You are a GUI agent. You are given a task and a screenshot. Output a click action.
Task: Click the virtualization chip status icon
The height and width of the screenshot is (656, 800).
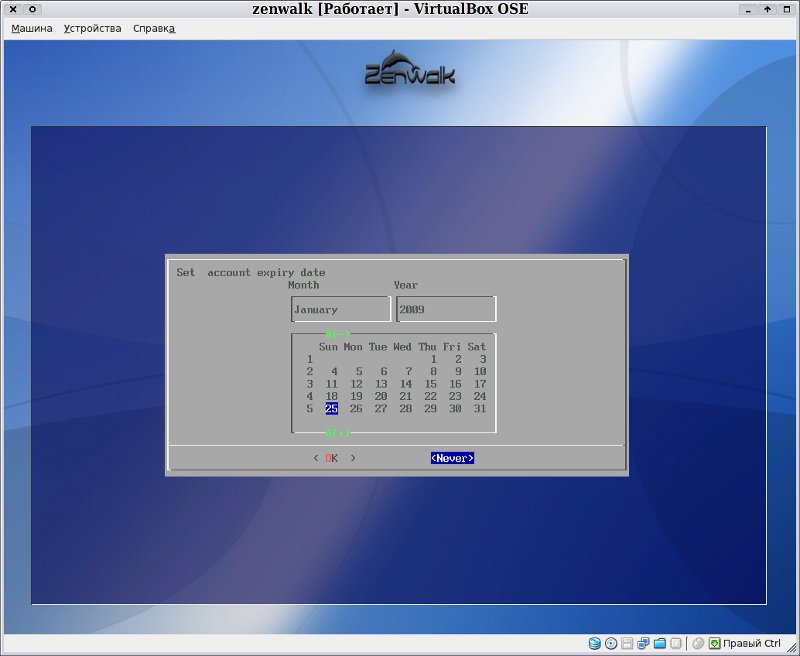(x=676, y=643)
